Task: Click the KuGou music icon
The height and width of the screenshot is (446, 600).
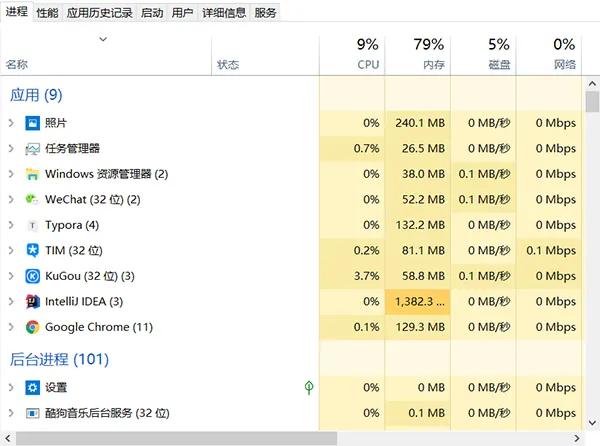Action: [33, 276]
